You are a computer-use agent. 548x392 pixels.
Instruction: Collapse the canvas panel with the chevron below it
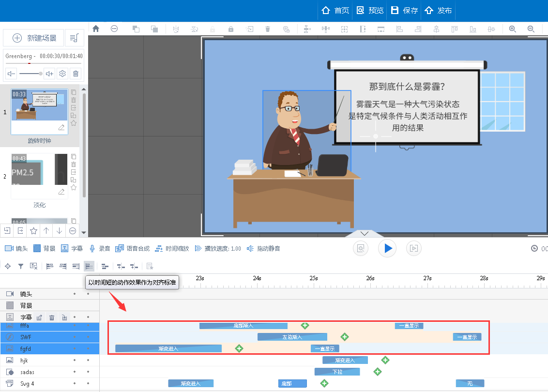[x=364, y=233]
